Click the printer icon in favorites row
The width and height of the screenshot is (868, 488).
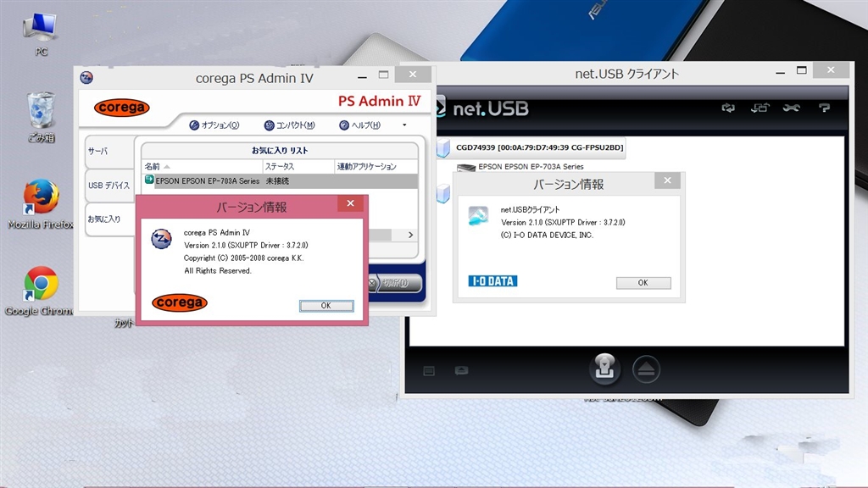point(149,180)
